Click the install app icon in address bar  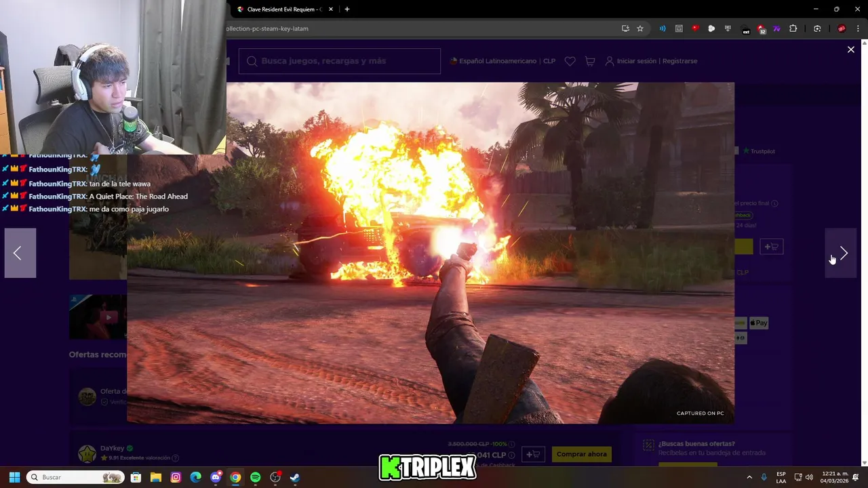coord(625,28)
